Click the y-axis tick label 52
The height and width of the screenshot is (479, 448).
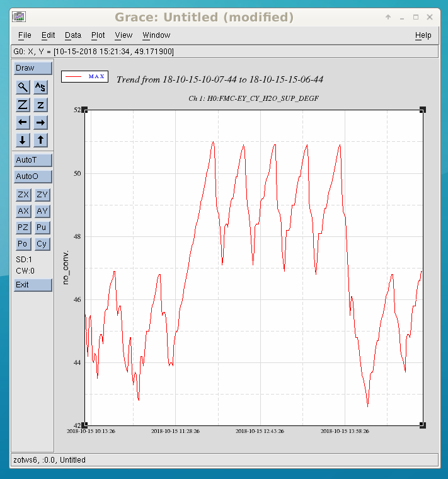tap(78, 110)
